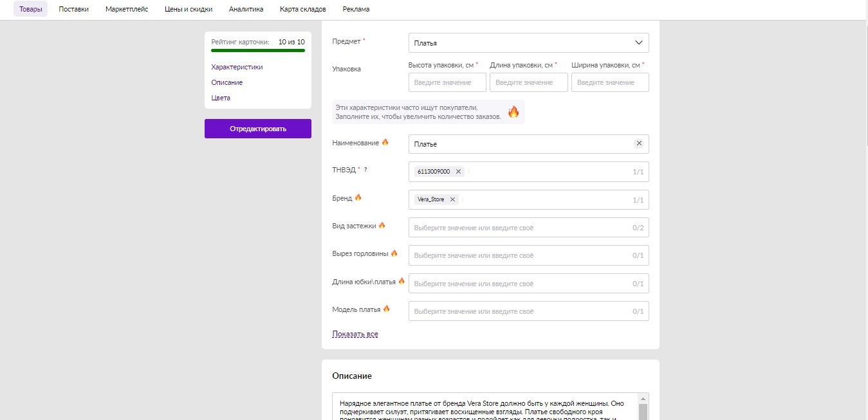Screen dimensions: 868x420
Task: Remove the 6113009000 ТНВЭД tag
Action: pyautogui.click(x=458, y=172)
